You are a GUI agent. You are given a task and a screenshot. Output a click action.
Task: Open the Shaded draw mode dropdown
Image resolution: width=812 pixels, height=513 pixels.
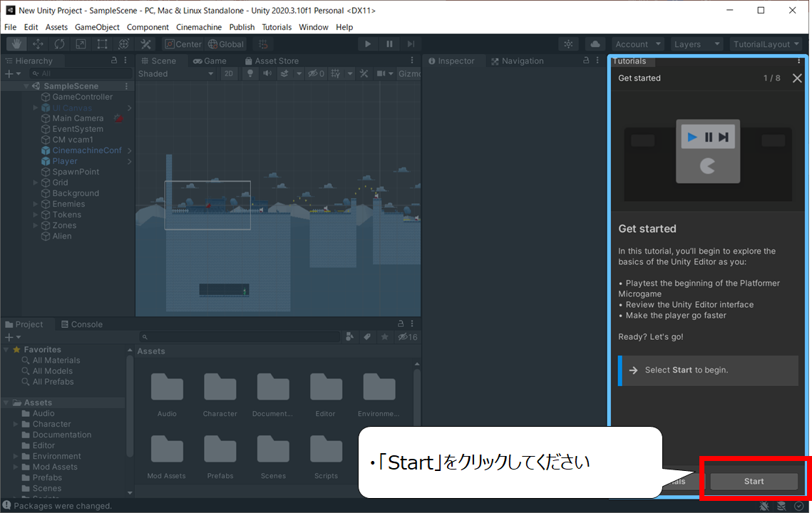click(x=175, y=73)
